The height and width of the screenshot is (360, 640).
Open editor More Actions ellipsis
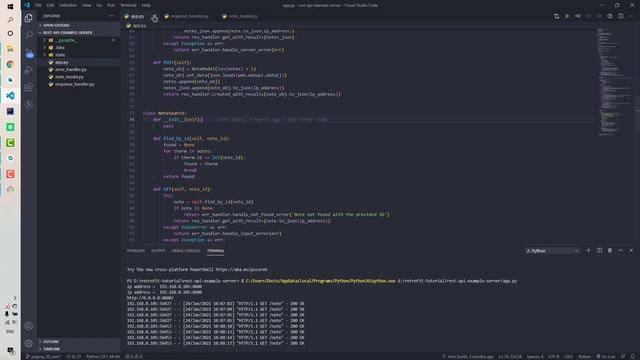[x=631, y=16]
